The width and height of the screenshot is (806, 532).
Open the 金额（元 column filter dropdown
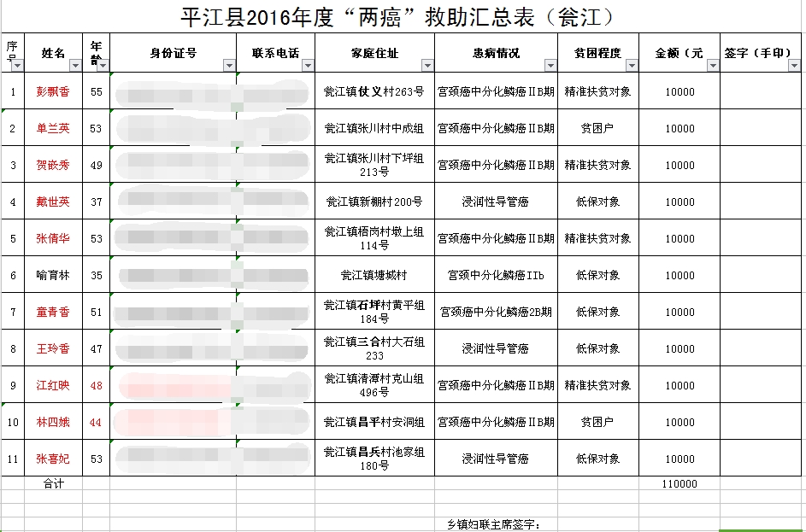tap(712, 66)
